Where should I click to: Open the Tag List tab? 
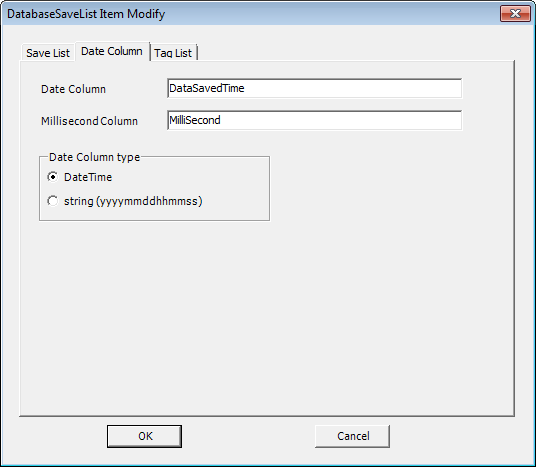pos(173,53)
